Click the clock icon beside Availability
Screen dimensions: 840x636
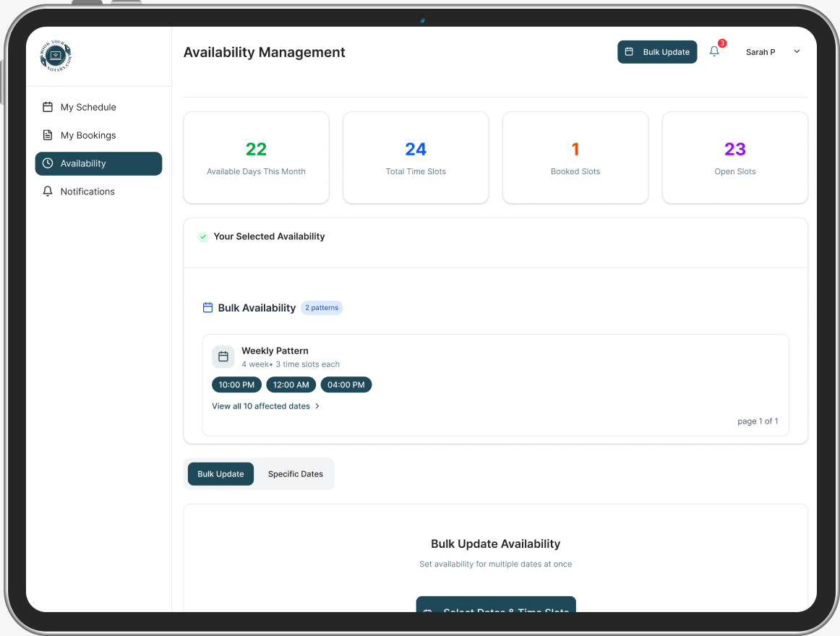click(48, 163)
